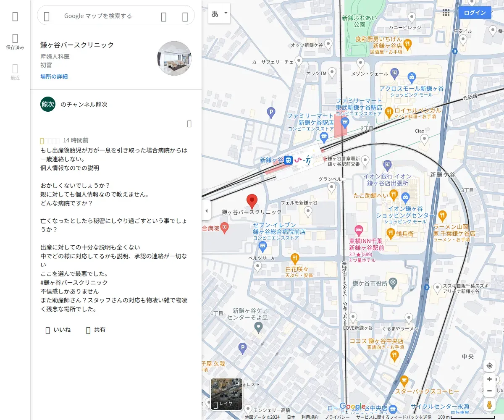
Task: Click ファミリーマート 東武新鎌ヶ谷駅店 marker
Action: (x=345, y=123)
